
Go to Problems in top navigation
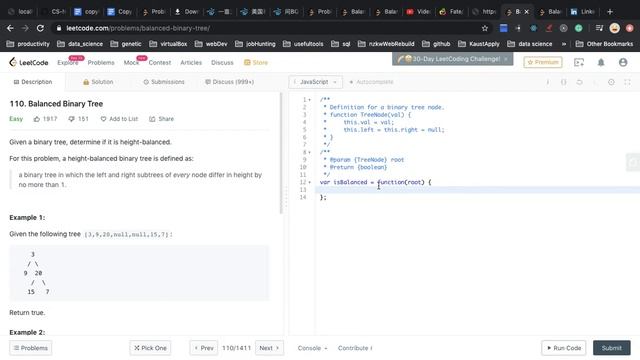coord(101,62)
